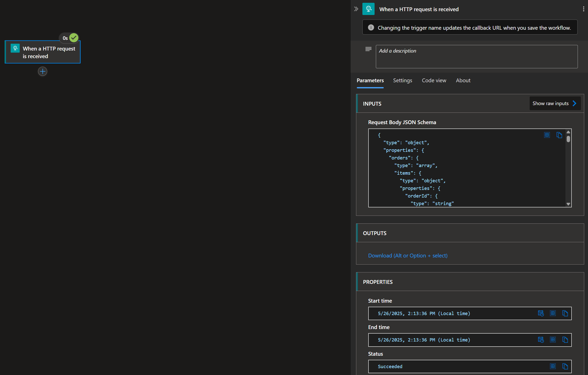The image size is (588, 375).
Task: Click the OUTPUTS section header
Action: [470, 233]
